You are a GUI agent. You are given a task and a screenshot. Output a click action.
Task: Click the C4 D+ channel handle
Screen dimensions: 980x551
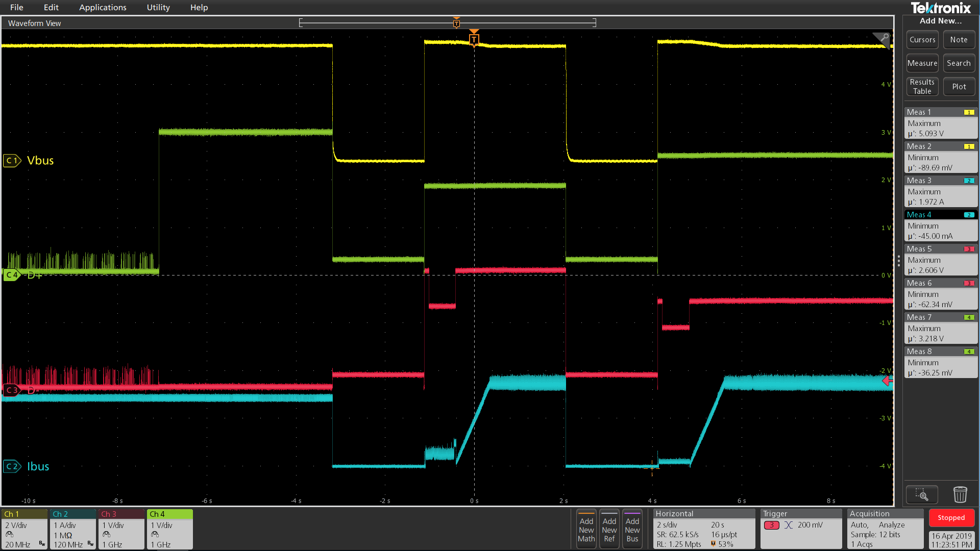(x=12, y=275)
